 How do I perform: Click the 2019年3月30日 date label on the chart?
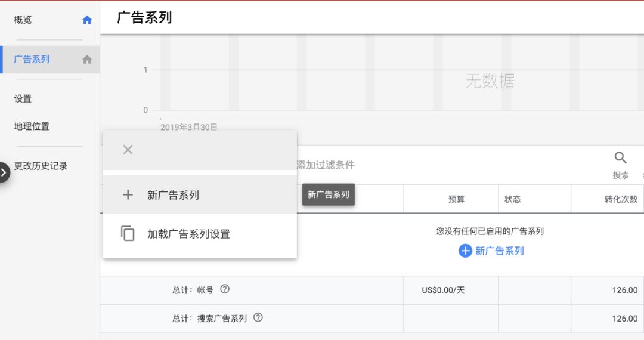(x=189, y=127)
